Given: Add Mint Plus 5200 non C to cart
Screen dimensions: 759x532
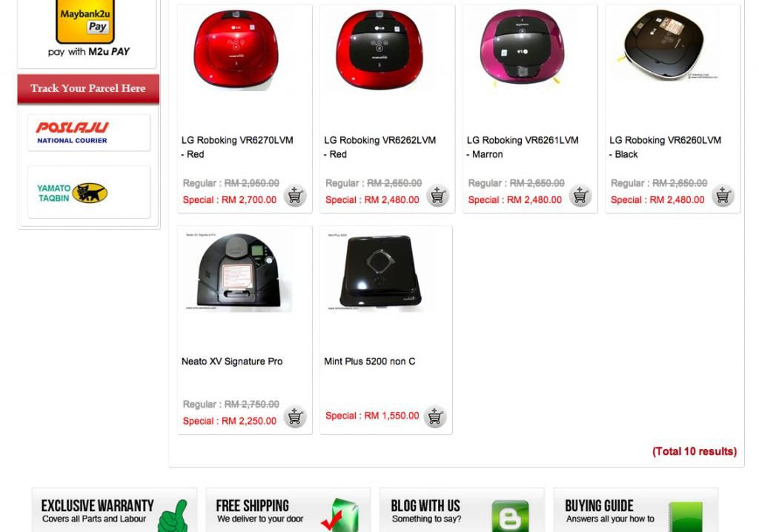Looking at the screenshot, I should (x=434, y=417).
